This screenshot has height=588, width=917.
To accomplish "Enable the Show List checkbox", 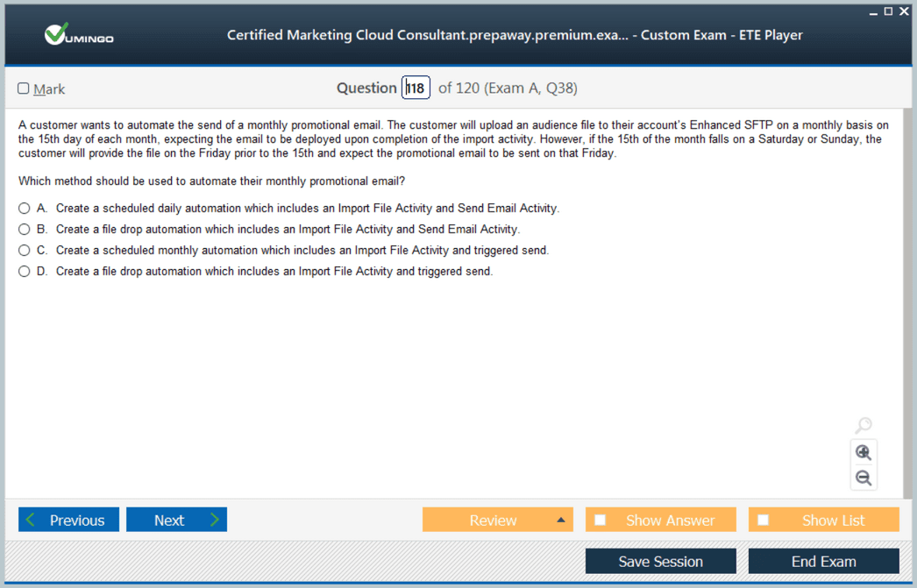I will coord(764,520).
